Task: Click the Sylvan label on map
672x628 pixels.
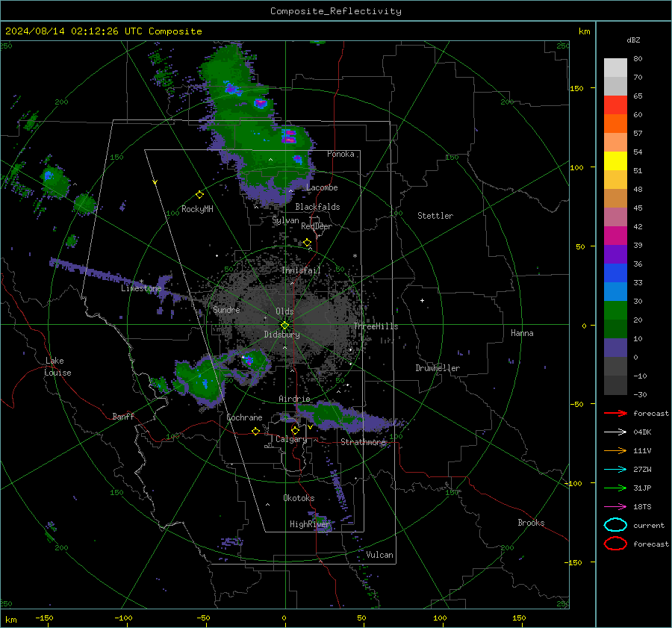Action: [x=285, y=220]
